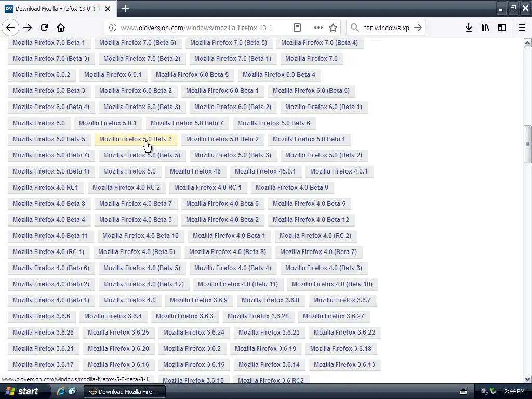The image size is (532, 399).
Task: Submit search with the arrow button
Action: [418, 28]
